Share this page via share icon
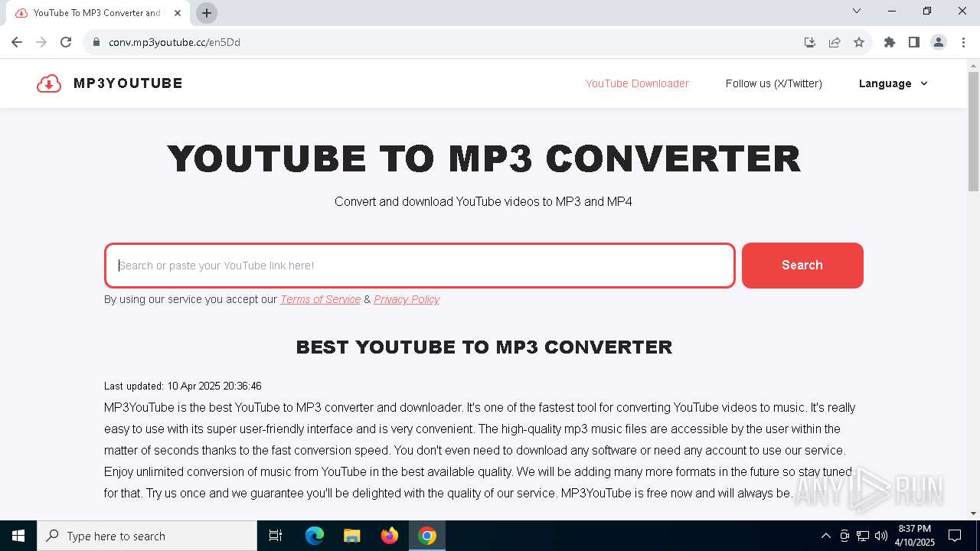Image resolution: width=980 pixels, height=551 pixels. (x=835, y=42)
